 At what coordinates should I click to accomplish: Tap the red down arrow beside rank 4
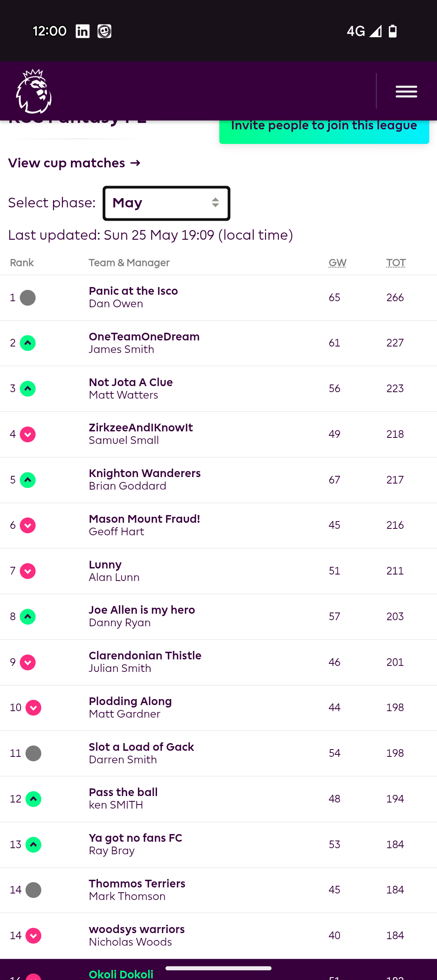tap(28, 435)
